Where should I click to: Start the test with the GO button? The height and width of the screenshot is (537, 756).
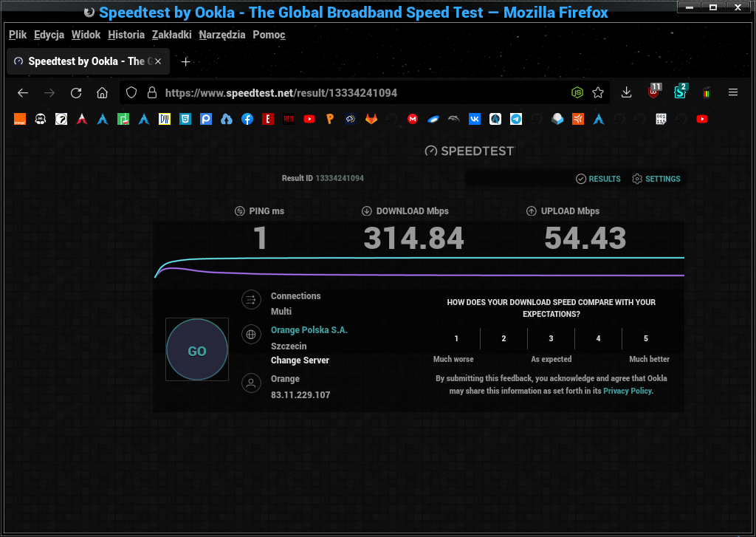click(197, 350)
